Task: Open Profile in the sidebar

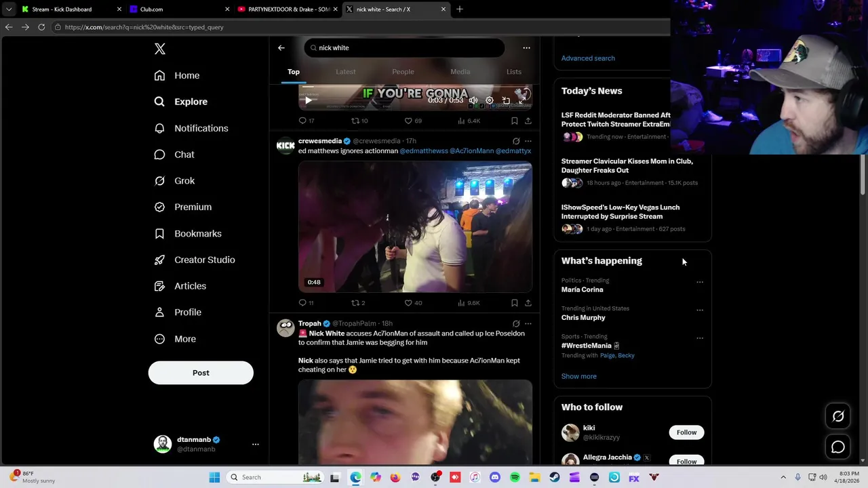Action: tap(178, 312)
